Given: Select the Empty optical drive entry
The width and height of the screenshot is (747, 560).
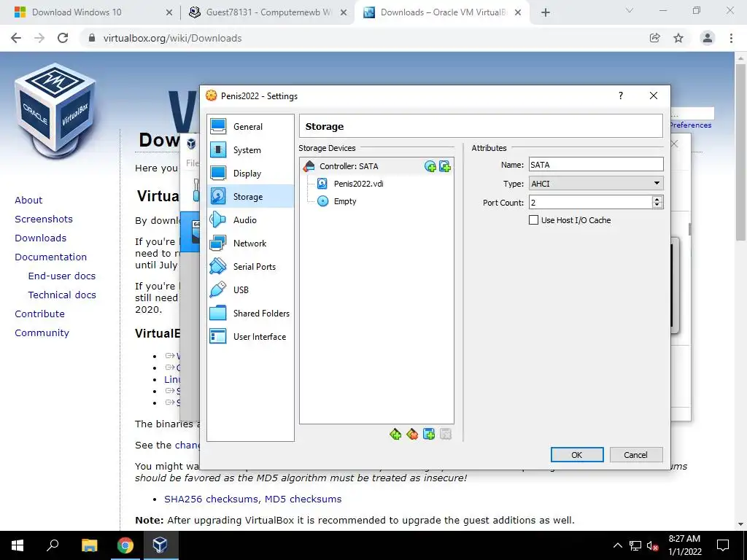Looking at the screenshot, I should [345, 201].
